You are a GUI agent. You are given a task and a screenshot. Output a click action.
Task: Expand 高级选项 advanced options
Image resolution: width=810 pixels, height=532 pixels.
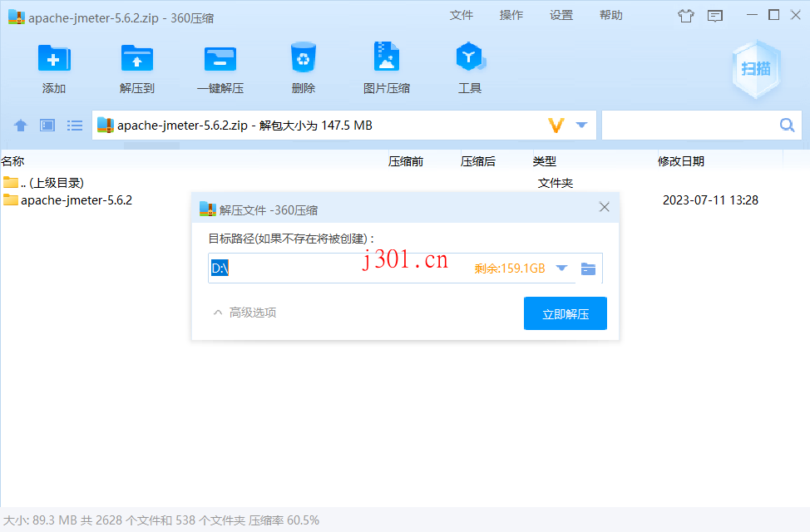click(x=244, y=313)
